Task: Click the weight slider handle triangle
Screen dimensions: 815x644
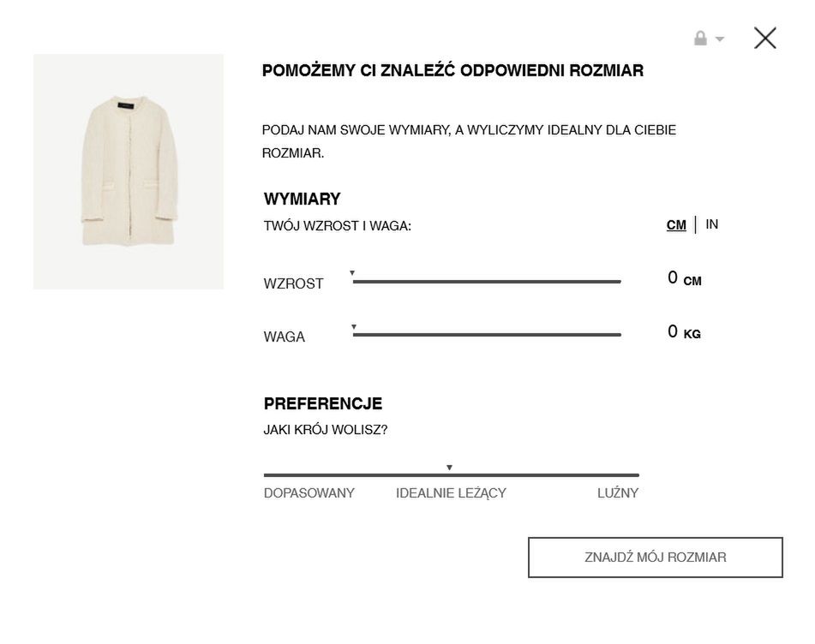Action: coord(354,326)
